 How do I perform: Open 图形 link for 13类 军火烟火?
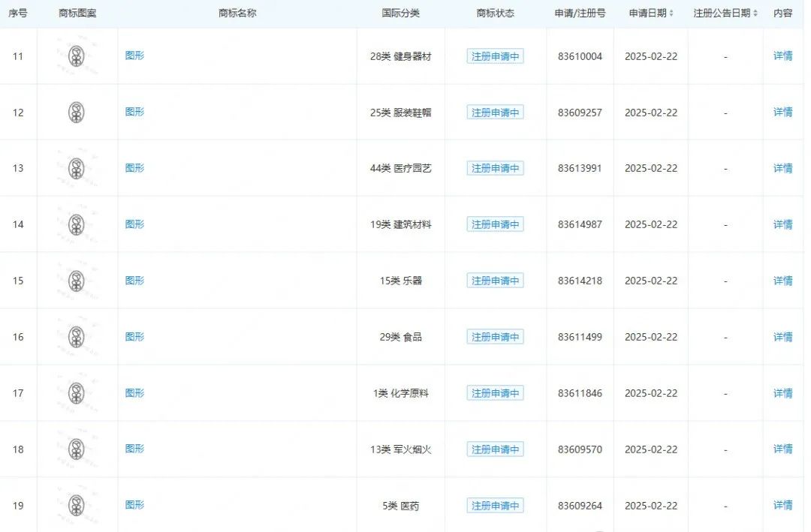(x=134, y=448)
